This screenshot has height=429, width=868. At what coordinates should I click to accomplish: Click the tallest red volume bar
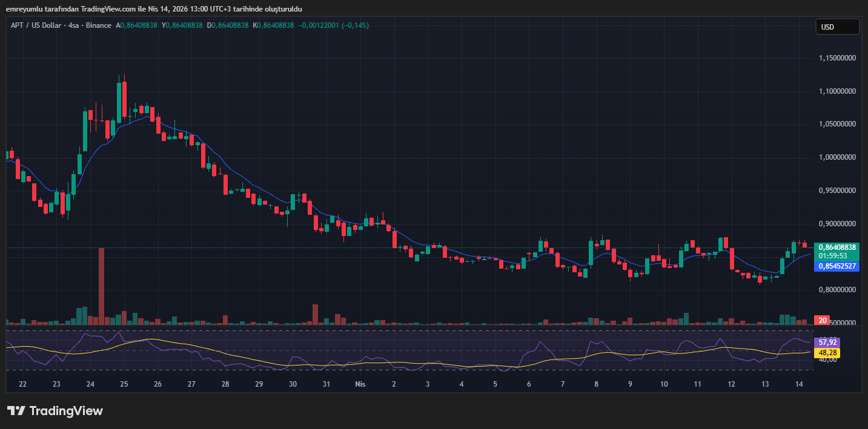[x=101, y=284]
